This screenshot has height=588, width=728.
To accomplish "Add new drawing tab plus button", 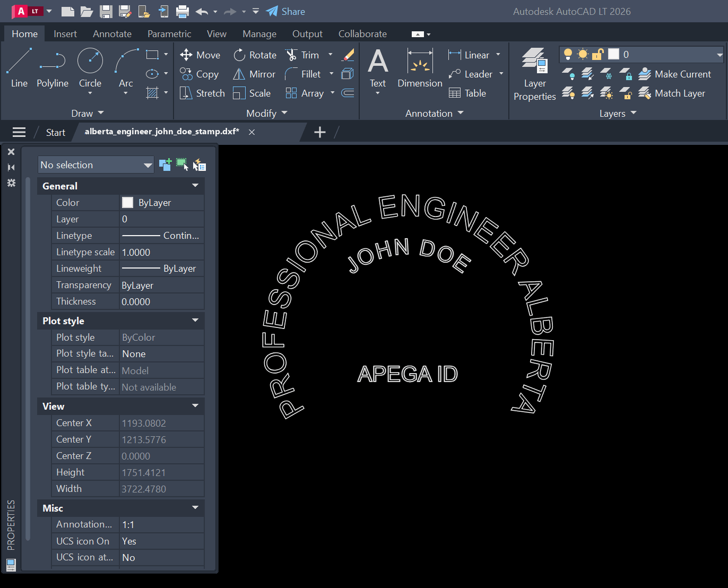I will click(x=320, y=132).
